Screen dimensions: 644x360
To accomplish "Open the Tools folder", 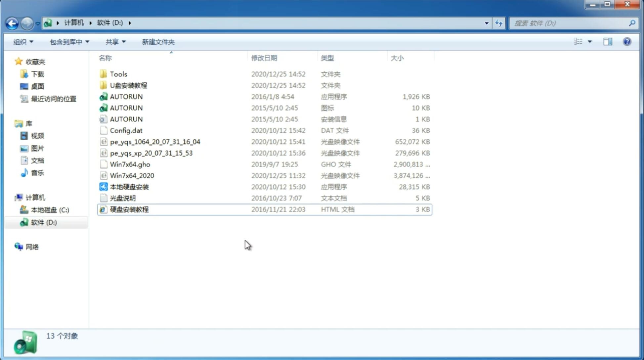I will tap(118, 74).
